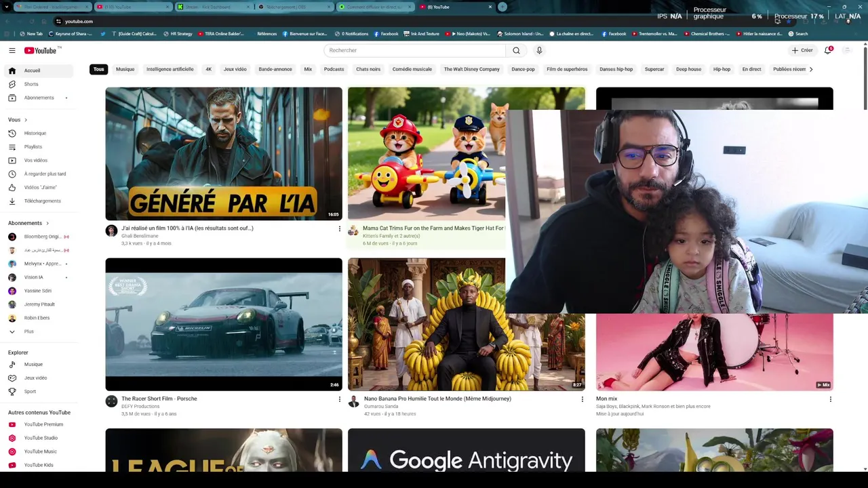This screenshot has height=488, width=868.
Task: Open options menu for Racer Short Film
Action: click(340, 399)
